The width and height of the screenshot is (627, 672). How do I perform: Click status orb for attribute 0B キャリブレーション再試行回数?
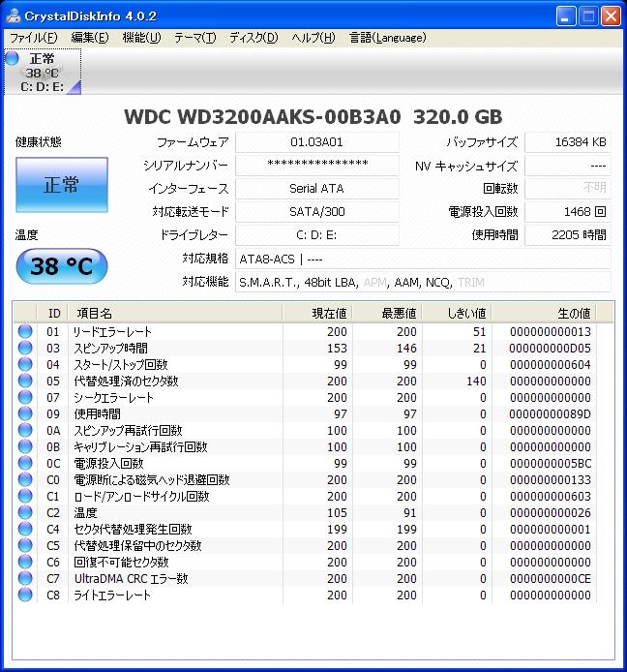[25, 446]
